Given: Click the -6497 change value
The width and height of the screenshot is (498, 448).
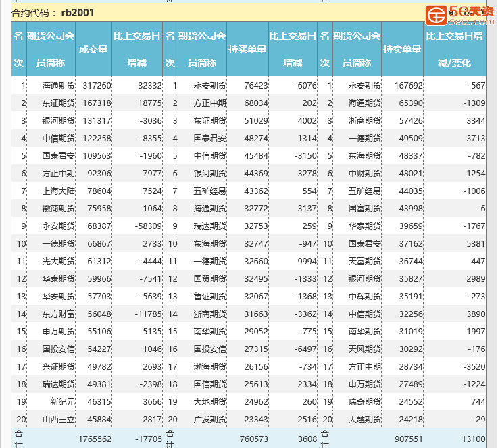Looking at the screenshot, I should [x=305, y=349].
